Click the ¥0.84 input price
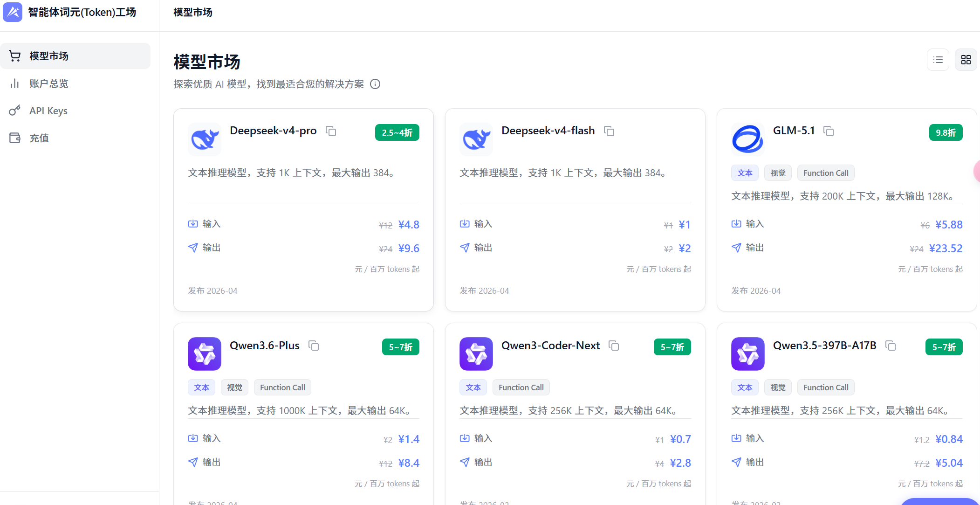The width and height of the screenshot is (980, 505). (949, 439)
